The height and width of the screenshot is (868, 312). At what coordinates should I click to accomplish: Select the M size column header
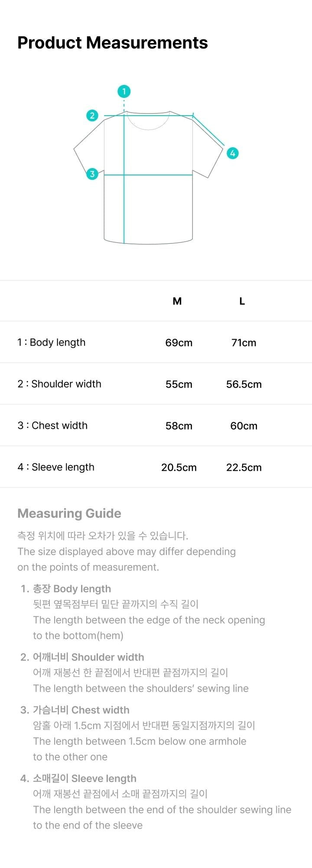(x=177, y=301)
